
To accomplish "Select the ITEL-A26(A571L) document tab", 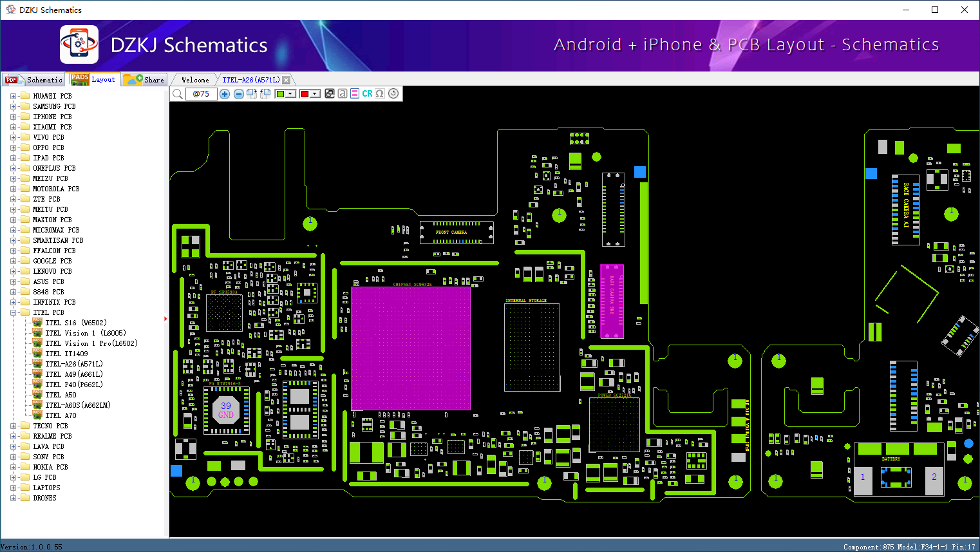I will (x=251, y=80).
